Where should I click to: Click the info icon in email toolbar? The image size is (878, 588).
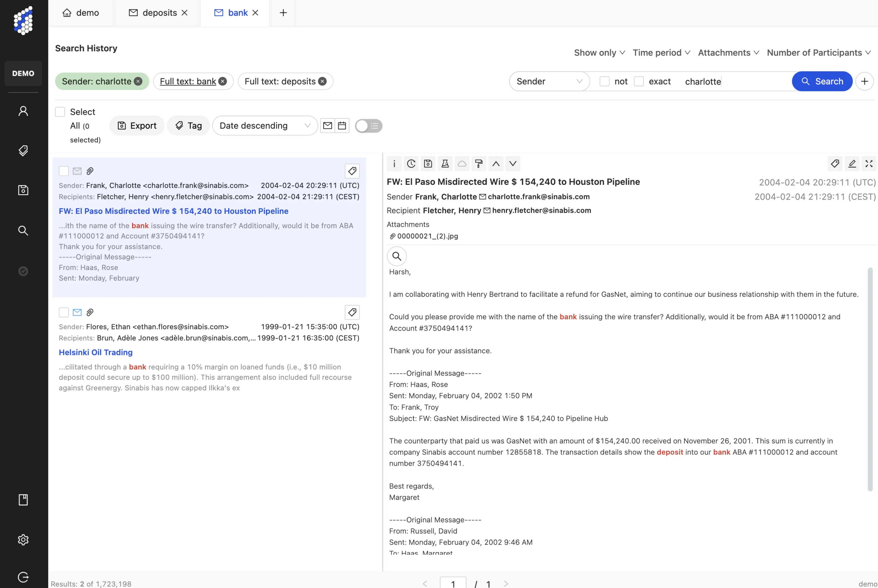point(394,163)
